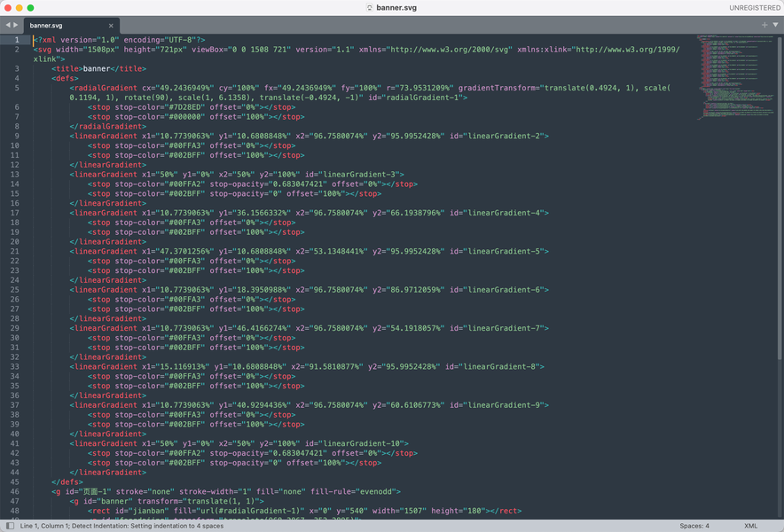Image resolution: width=784 pixels, height=532 pixels.
Task: Click the id value linearGradient-8
Action: 498,366
